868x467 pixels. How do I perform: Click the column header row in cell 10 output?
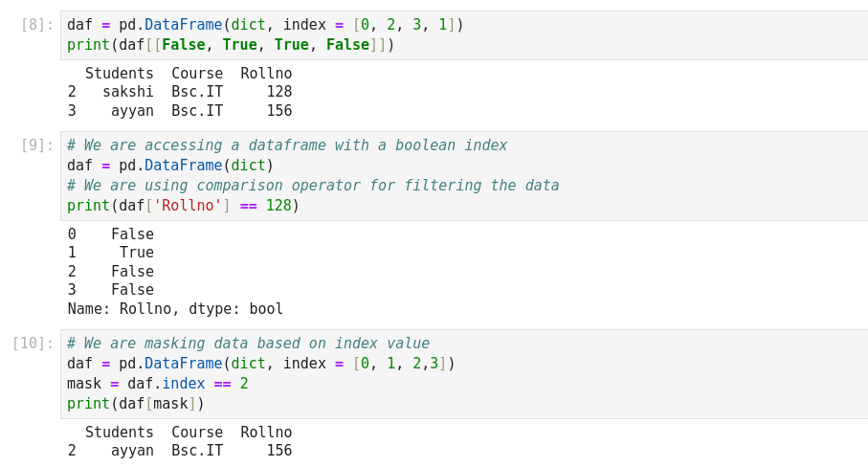click(188, 433)
